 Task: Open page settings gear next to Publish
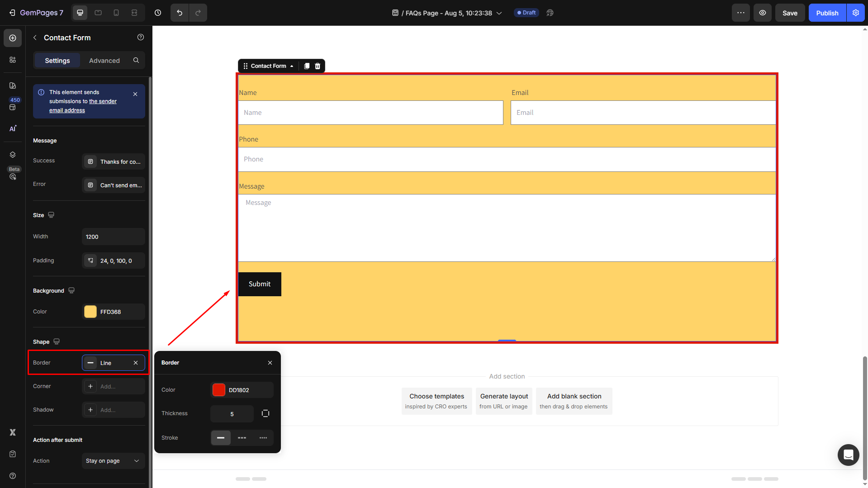[856, 13]
